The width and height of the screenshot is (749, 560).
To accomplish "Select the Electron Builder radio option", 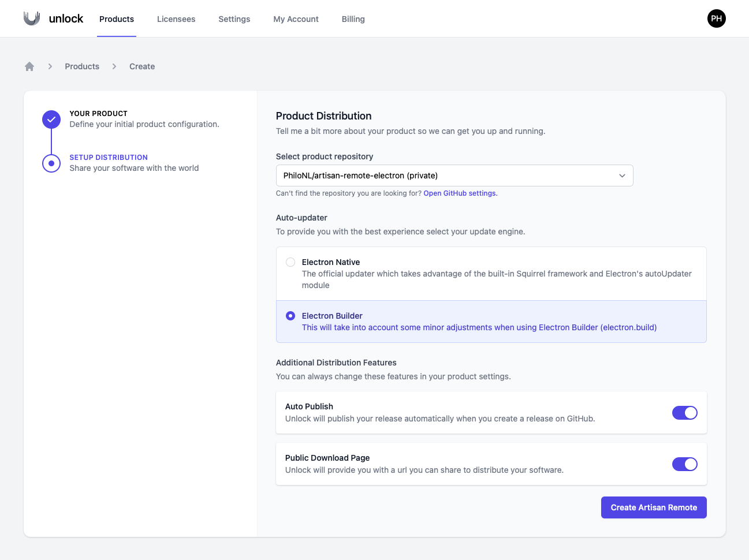I will coord(290,316).
